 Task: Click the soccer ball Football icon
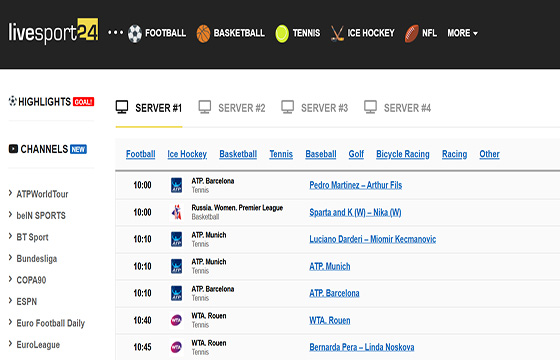pyautogui.click(x=135, y=34)
